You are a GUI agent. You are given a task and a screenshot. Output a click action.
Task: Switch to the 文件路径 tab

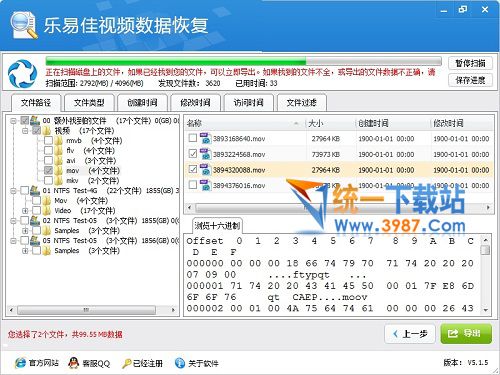point(36,103)
